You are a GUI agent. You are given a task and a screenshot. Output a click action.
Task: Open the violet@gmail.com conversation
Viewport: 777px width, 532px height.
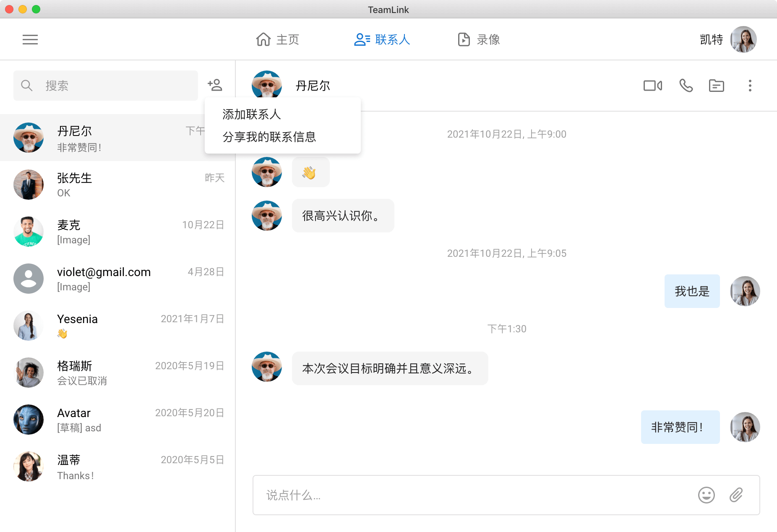point(117,279)
